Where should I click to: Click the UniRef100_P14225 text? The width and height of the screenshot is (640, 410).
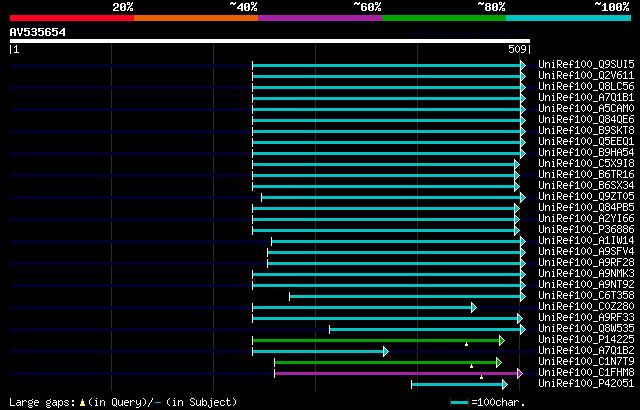(586, 340)
